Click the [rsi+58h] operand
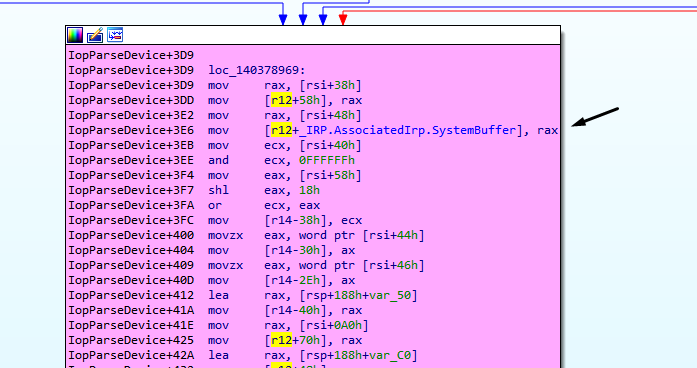 330,176
